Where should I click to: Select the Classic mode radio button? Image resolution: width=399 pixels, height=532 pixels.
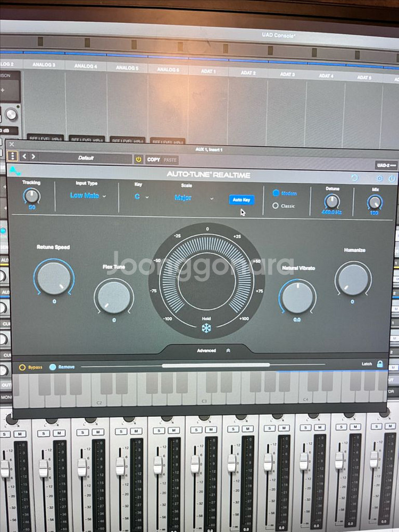pyautogui.click(x=276, y=206)
